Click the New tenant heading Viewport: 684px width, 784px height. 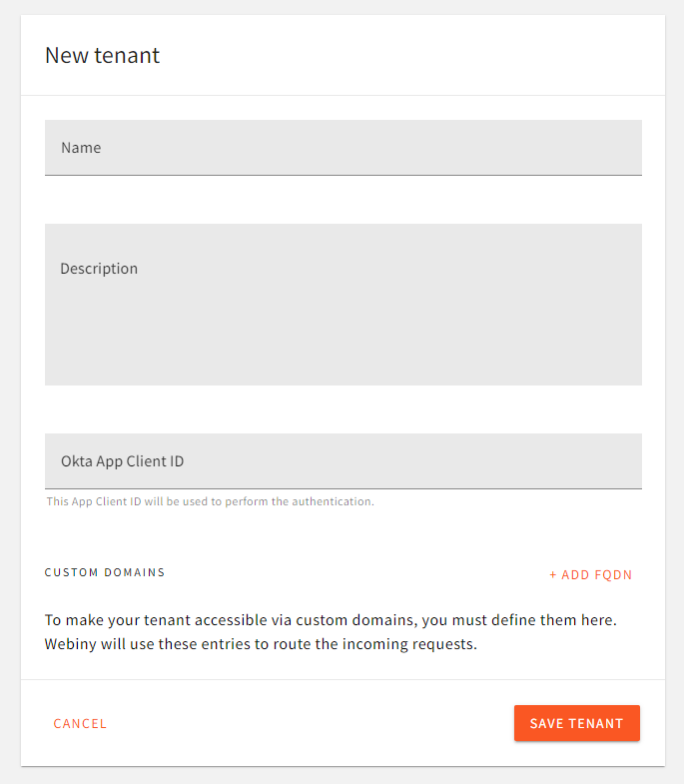(x=103, y=55)
